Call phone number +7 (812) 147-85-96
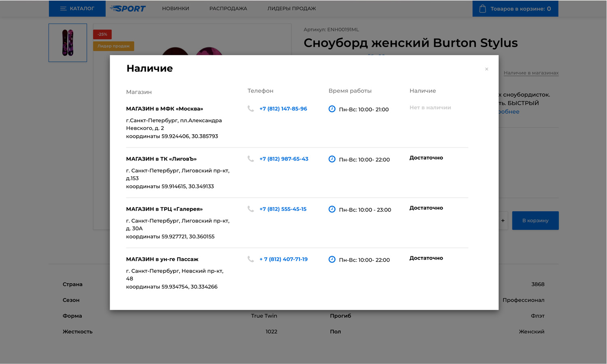Image resolution: width=607 pixels, height=364 pixels. pyautogui.click(x=283, y=109)
